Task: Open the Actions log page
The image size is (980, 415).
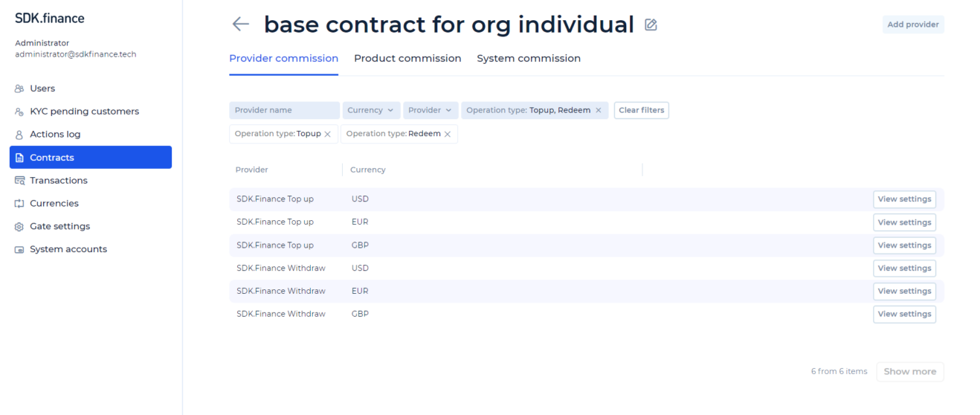Action: point(55,135)
